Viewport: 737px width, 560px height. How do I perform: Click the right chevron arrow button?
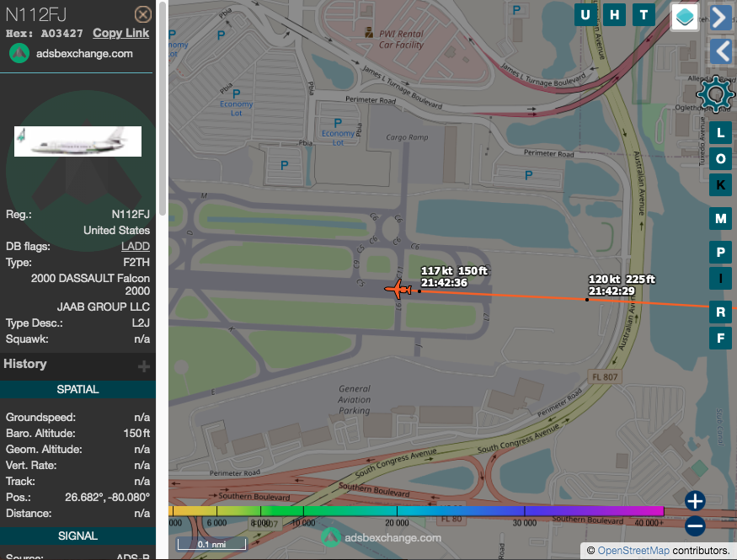point(719,18)
